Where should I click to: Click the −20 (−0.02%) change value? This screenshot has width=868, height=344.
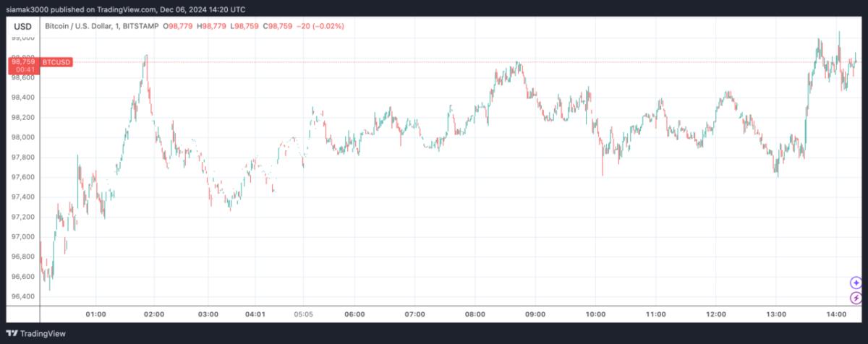coord(320,26)
